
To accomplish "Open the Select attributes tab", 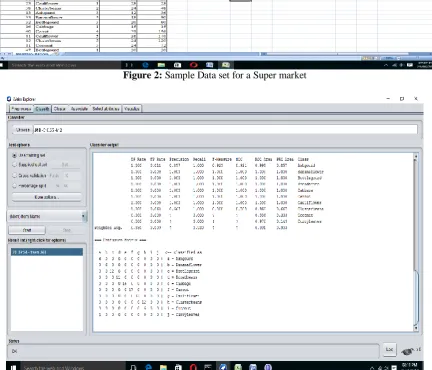I will (x=106, y=109).
